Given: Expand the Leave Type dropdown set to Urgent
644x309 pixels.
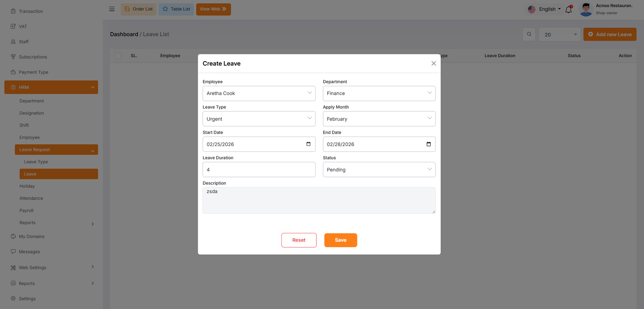Looking at the screenshot, I should pyautogui.click(x=259, y=119).
